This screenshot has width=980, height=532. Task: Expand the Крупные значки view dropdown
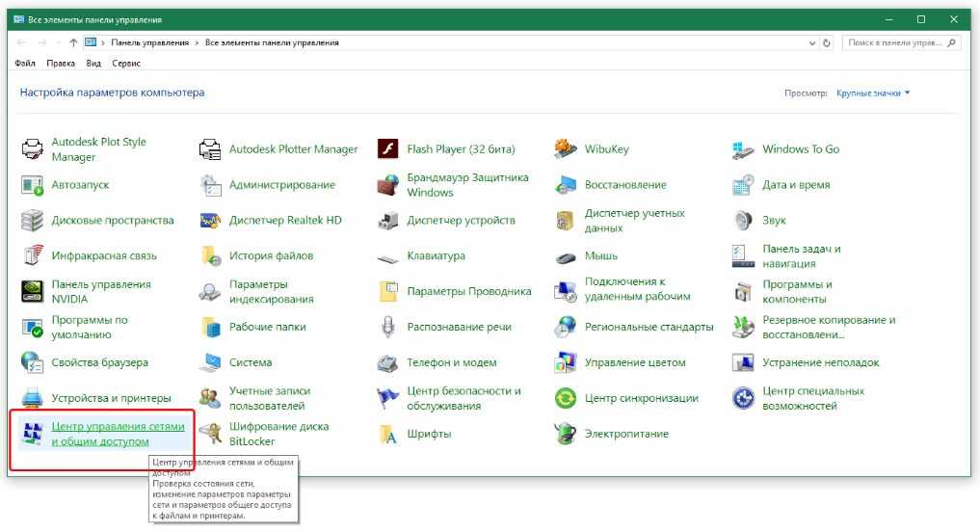(873, 93)
